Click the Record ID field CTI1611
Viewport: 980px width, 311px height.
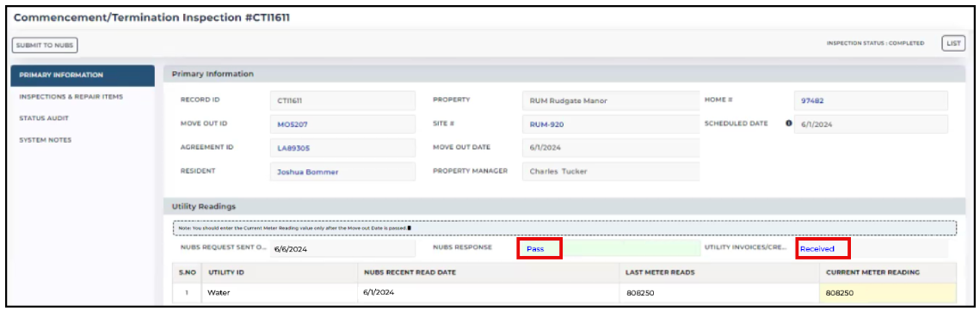point(342,101)
